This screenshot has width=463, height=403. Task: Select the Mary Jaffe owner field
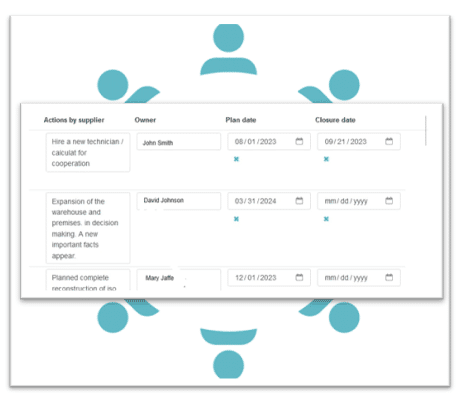tap(179, 279)
